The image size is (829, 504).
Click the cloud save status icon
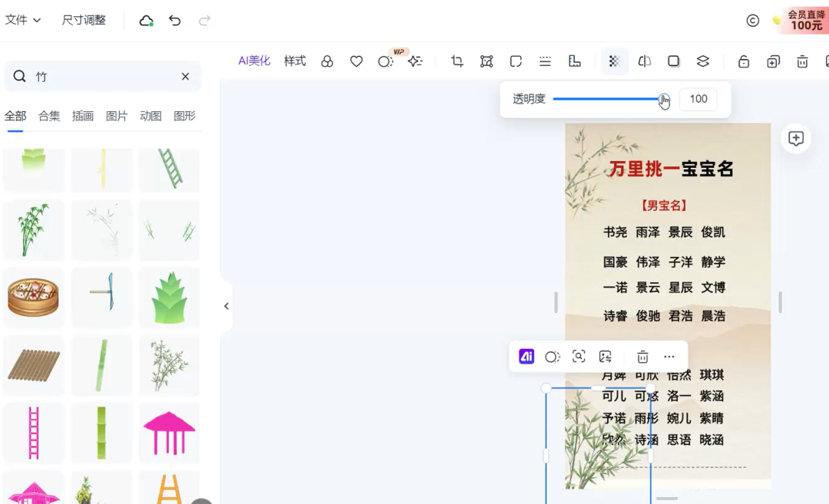click(146, 21)
